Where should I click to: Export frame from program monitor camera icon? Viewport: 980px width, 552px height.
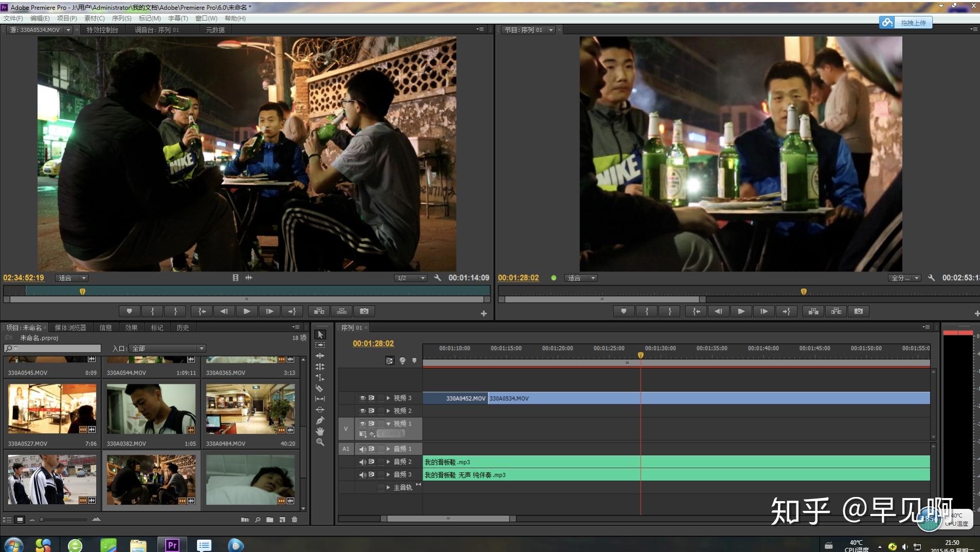[859, 311]
